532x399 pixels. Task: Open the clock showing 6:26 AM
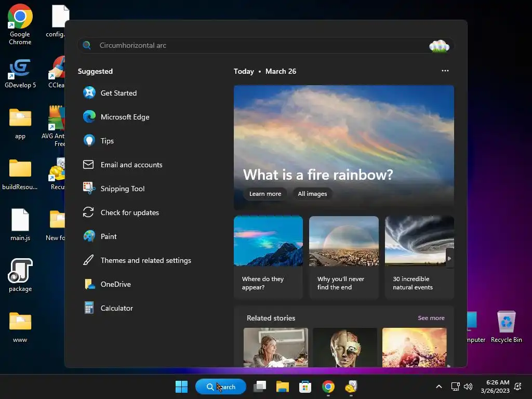495,387
